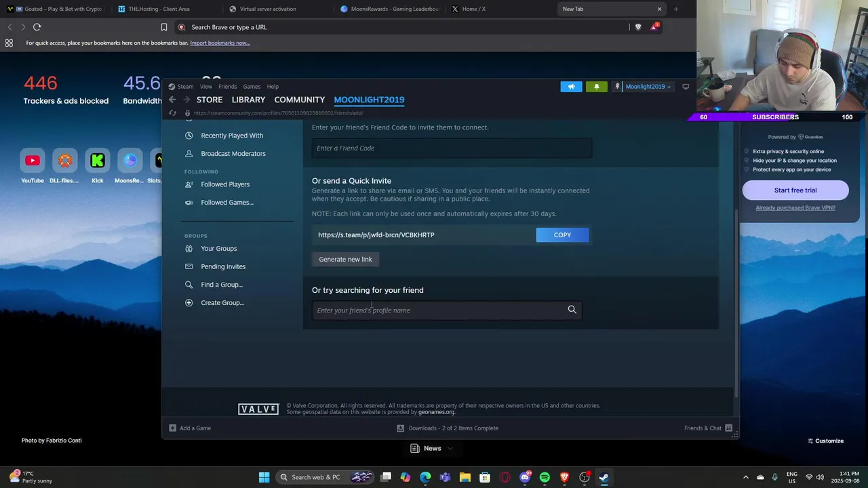868x488 pixels.
Task: Switch to MoonsRewards Gaming Leaderboard tab
Action: click(x=390, y=9)
